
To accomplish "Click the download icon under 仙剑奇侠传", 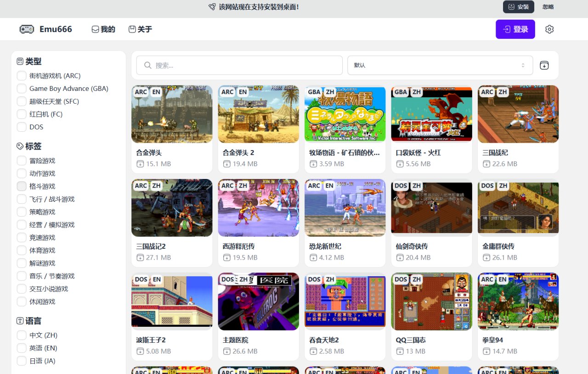I will [x=400, y=257].
